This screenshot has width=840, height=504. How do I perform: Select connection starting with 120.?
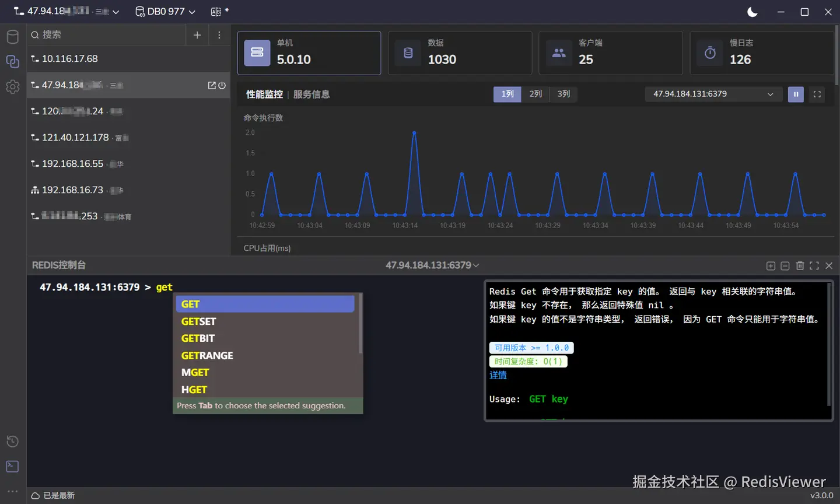point(128,111)
